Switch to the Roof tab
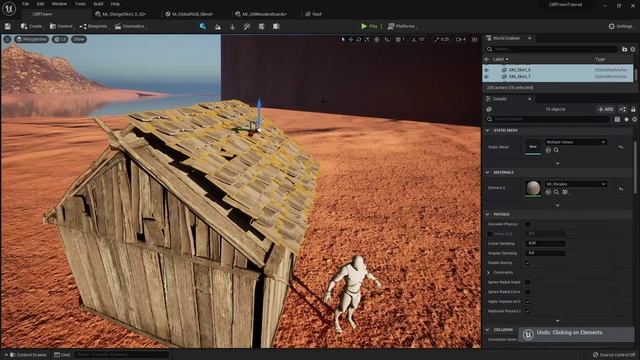The height and width of the screenshot is (360, 640). (313, 14)
